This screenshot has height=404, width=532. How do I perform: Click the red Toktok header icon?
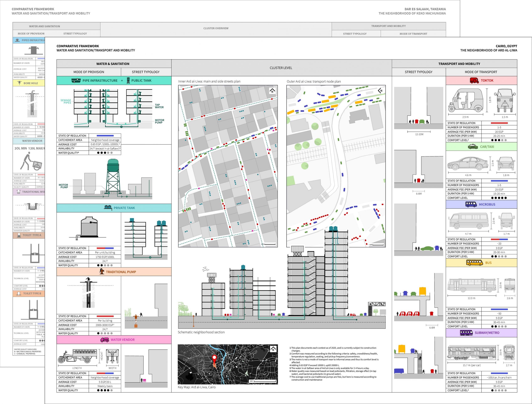[474, 81]
